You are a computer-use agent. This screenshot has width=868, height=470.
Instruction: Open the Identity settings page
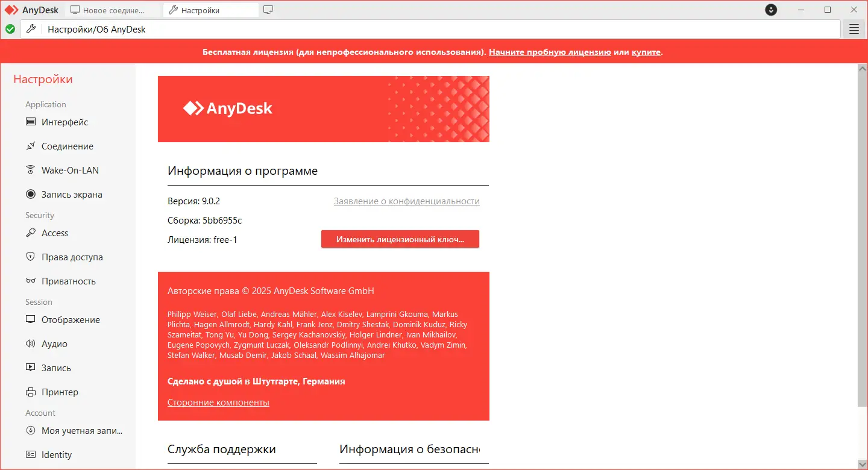pos(57,454)
